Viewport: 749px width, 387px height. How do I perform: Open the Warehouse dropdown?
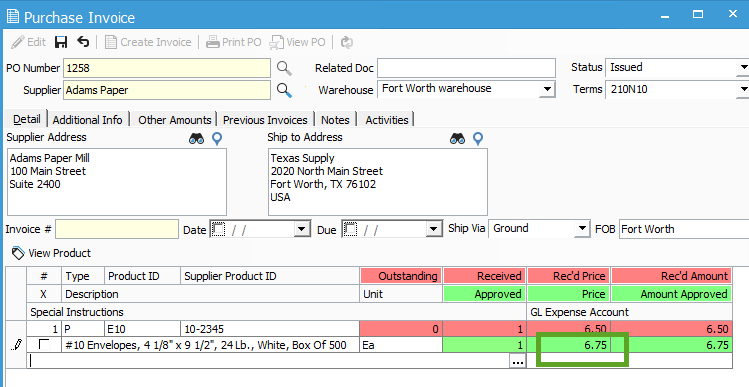[547, 89]
